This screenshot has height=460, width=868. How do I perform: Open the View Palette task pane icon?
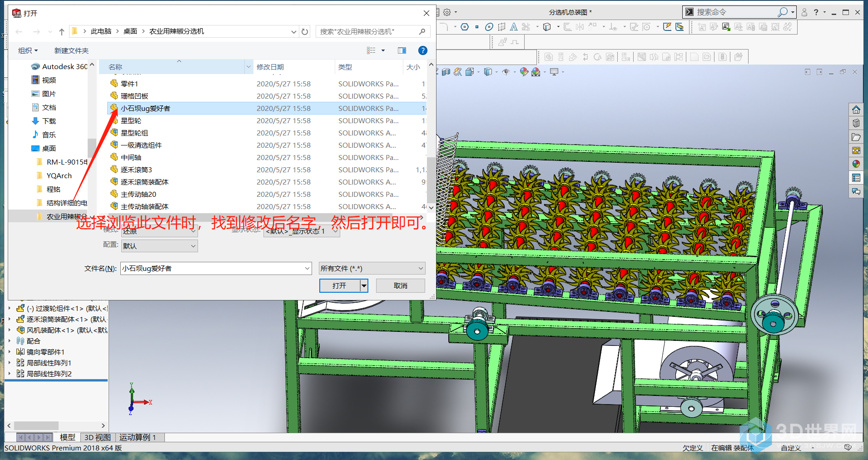click(x=856, y=150)
